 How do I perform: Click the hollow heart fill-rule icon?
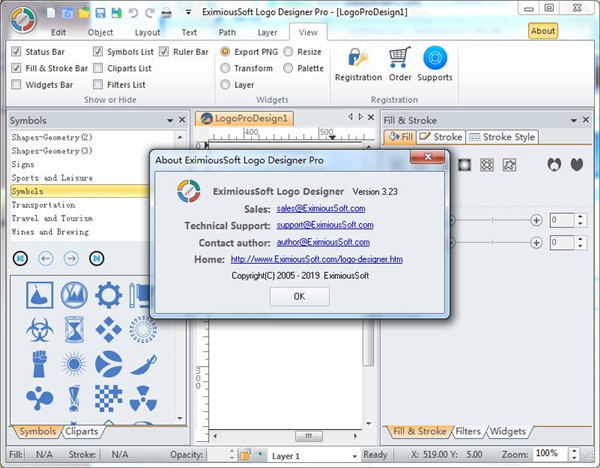point(554,165)
